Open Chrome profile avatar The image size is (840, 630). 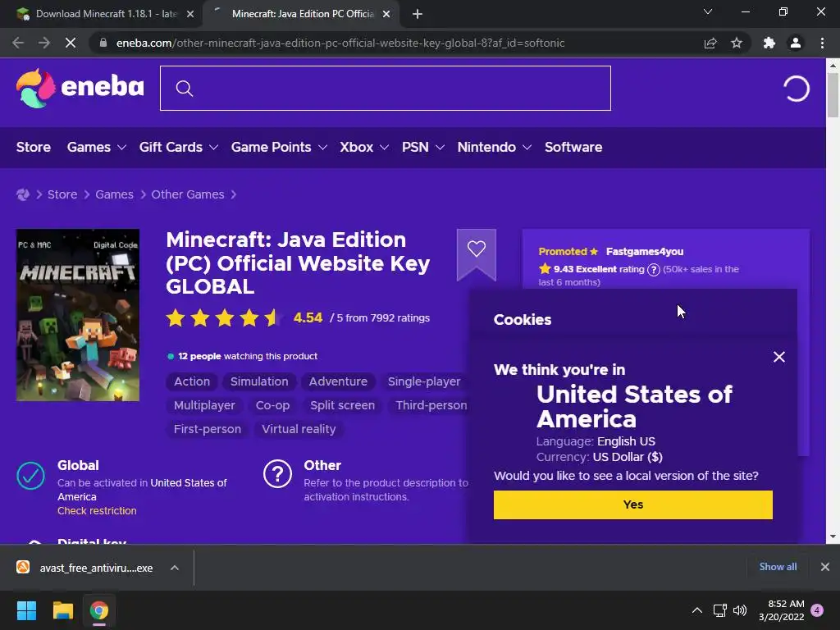796,43
